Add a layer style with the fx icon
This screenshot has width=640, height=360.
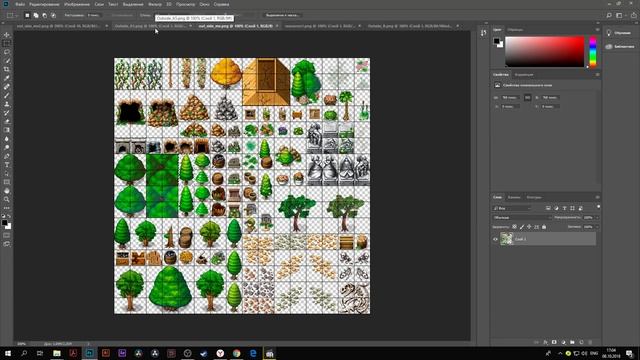[x=545, y=342]
